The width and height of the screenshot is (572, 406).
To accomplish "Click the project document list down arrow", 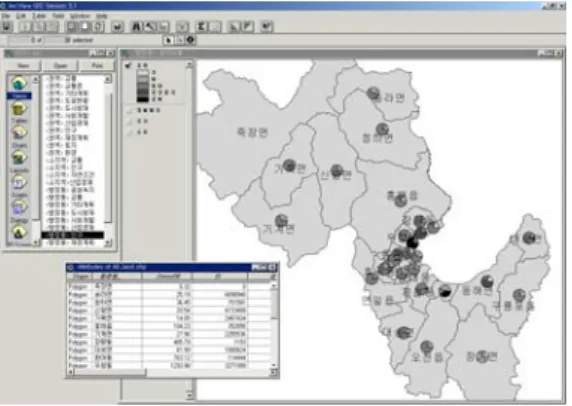I will tap(108, 244).
